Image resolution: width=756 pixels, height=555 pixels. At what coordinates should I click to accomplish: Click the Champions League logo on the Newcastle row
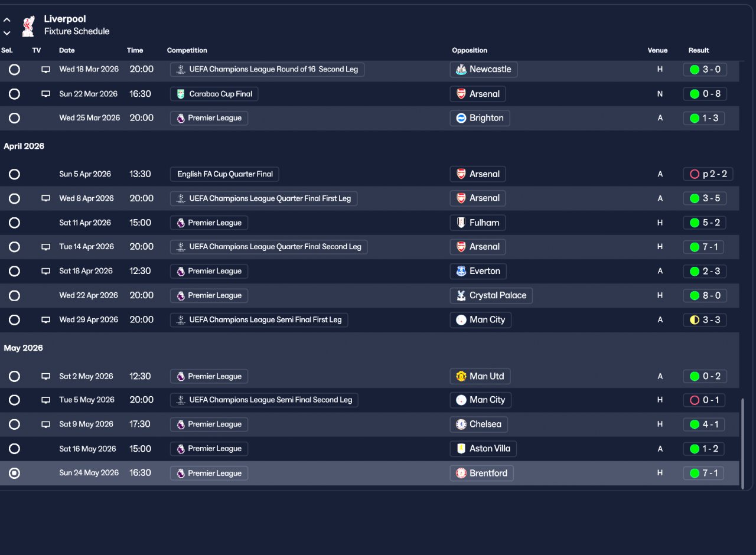[x=181, y=70]
